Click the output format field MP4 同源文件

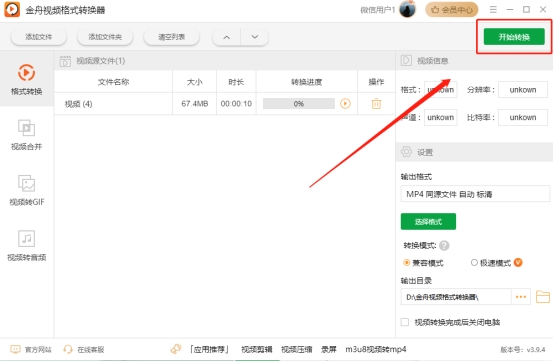[475, 194]
